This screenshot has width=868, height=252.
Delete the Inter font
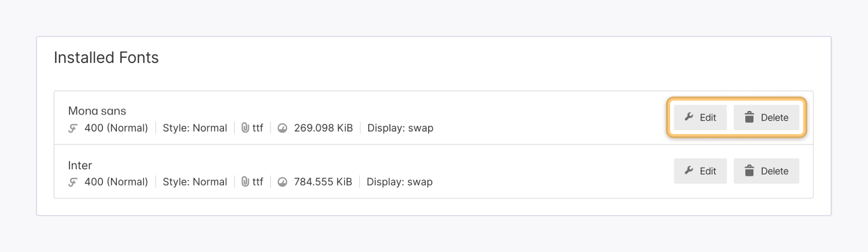pos(766,171)
